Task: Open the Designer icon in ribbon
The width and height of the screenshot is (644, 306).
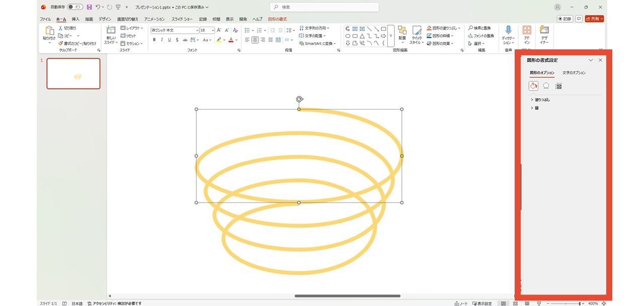Action: click(544, 31)
